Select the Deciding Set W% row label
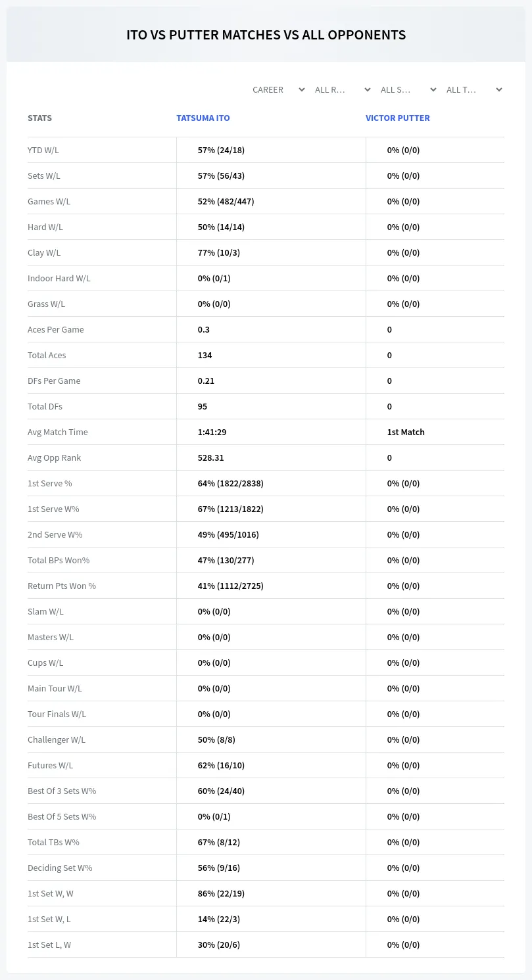 (60, 868)
